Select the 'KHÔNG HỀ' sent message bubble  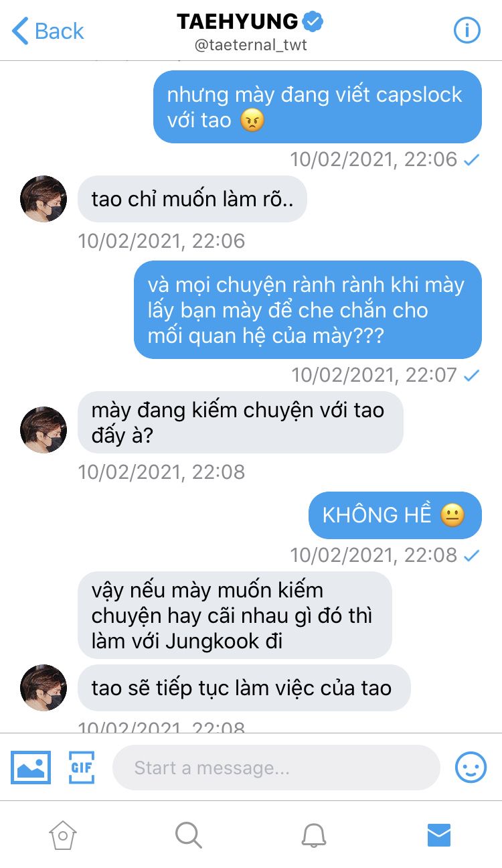[395, 515]
